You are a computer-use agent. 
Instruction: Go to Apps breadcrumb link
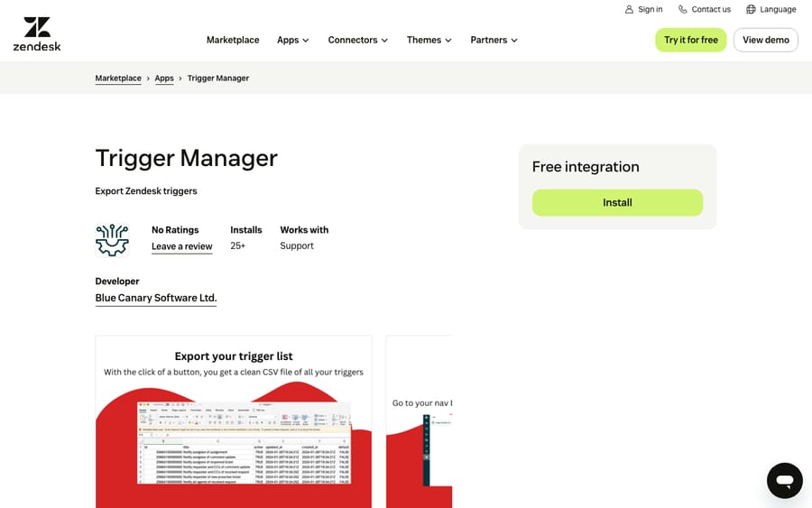click(164, 79)
